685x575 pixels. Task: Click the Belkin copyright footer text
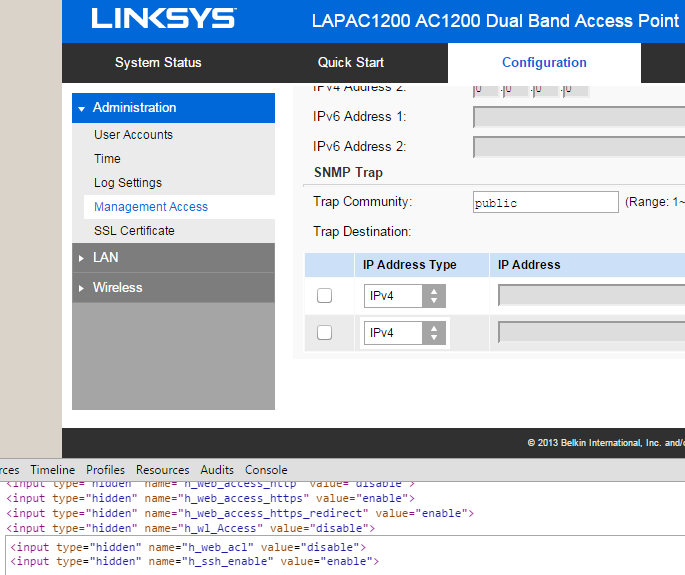[x=606, y=443]
